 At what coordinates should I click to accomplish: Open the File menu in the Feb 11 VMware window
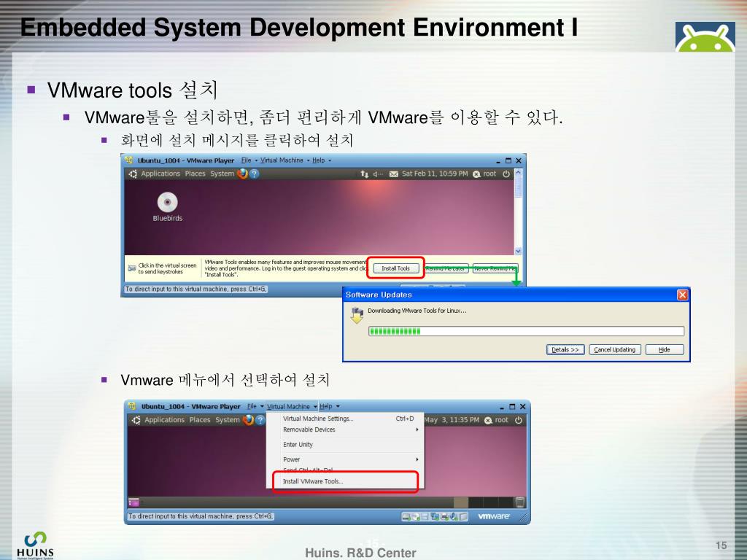coord(246,160)
